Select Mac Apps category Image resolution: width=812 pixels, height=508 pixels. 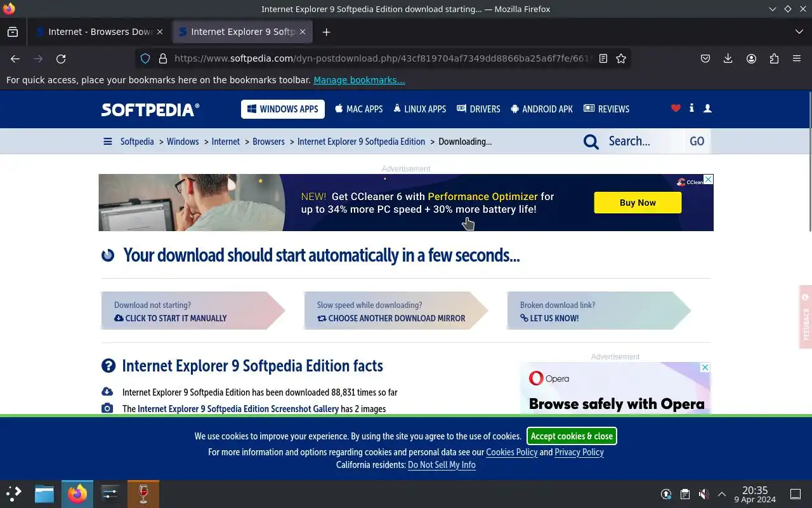click(359, 109)
